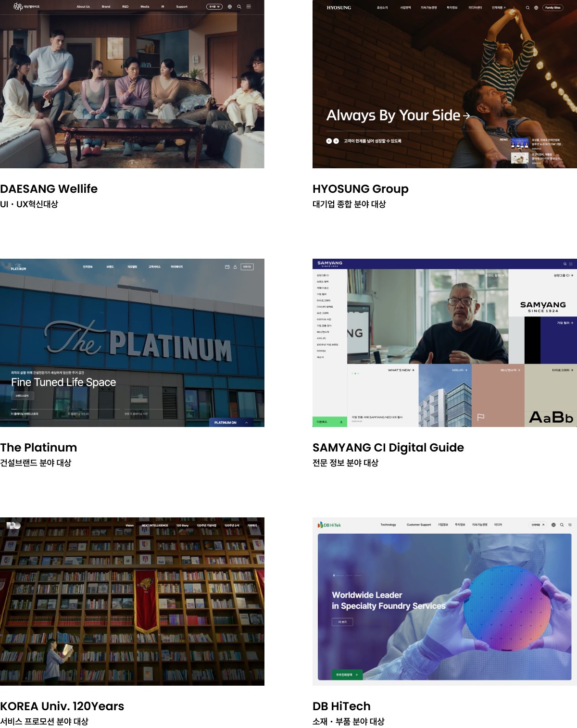
Task: Click the user profile icon in The Platinum header
Action: pyautogui.click(x=235, y=267)
